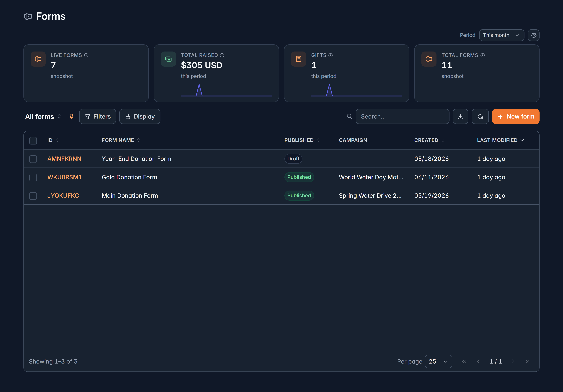Viewport: 563px width, 392px height.
Task: Sort by ID column
Action: [53, 140]
